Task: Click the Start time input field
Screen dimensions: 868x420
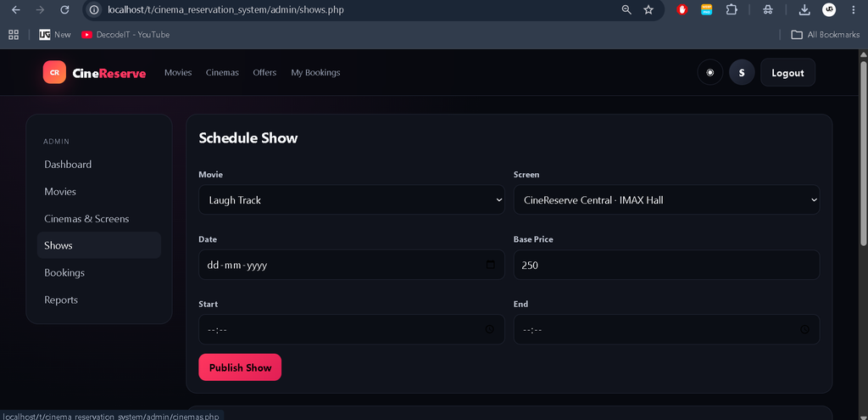Action: [x=352, y=330]
